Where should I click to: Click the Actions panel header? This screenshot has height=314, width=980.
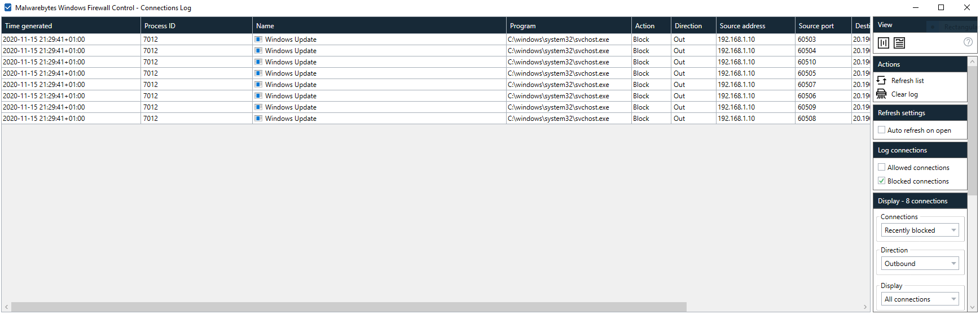(920, 64)
